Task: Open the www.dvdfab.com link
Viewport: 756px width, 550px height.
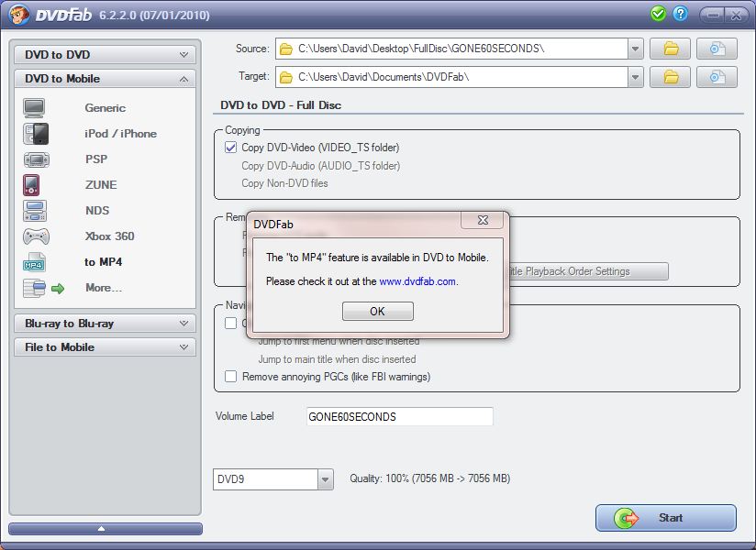Action: point(417,281)
